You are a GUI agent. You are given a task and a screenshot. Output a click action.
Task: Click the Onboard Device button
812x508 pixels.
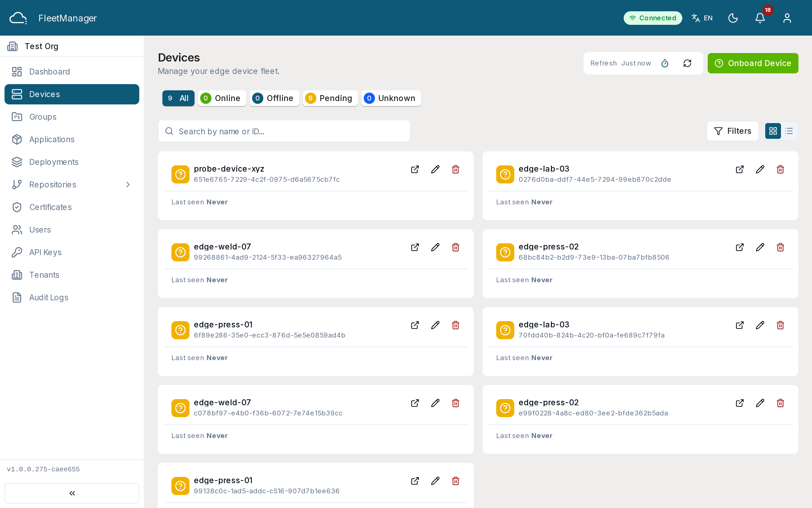pos(753,63)
